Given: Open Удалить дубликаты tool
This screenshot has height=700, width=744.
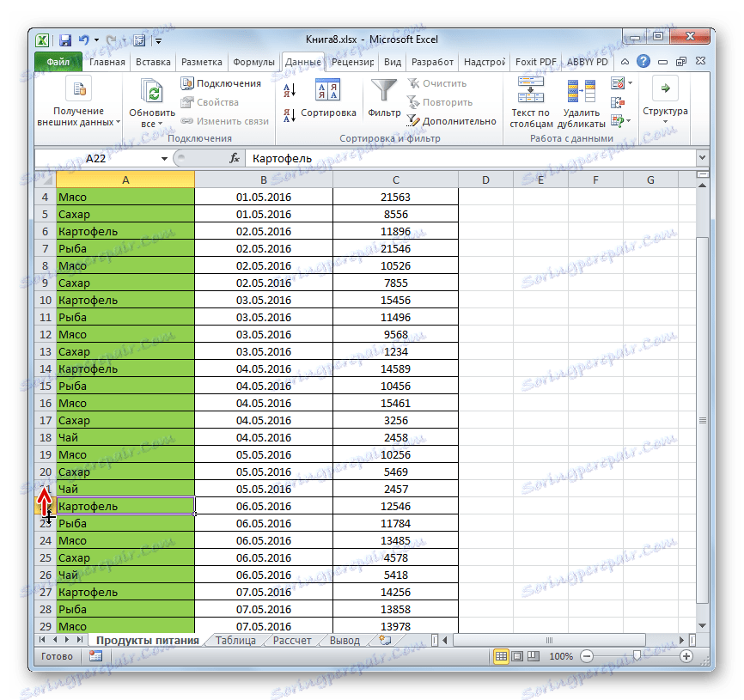Looking at the screenshot, I should point(583,100).
